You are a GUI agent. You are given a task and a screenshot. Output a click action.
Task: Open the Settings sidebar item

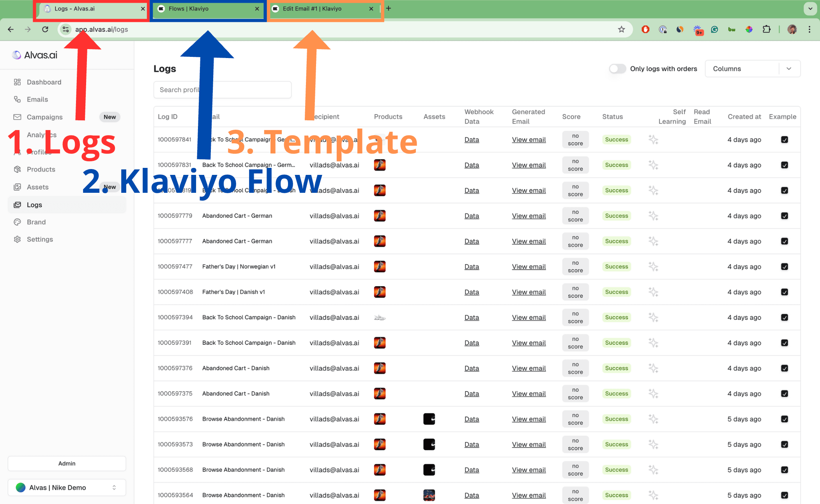point(40,239)
